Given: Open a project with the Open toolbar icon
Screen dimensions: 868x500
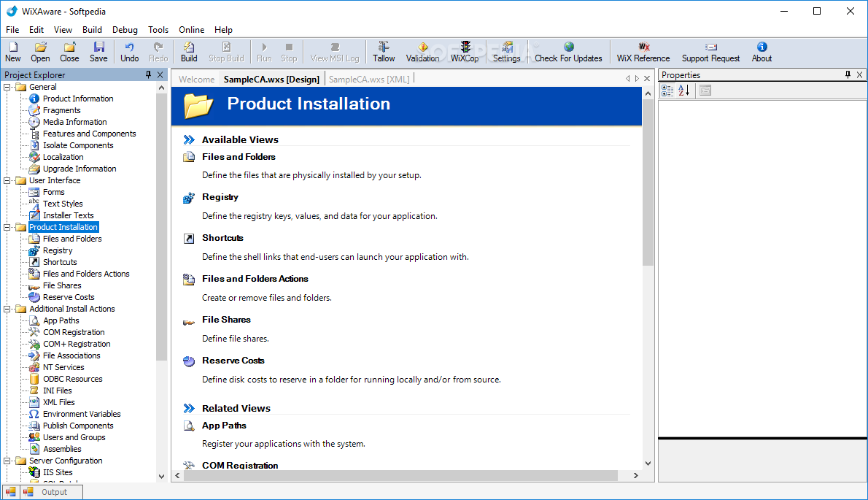Looking at the screenshot, I should pos(40,52).
